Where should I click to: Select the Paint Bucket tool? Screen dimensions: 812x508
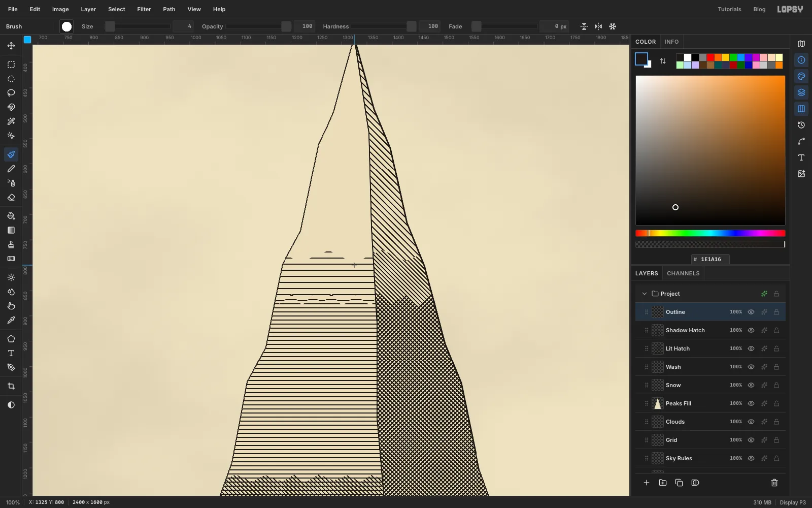(11, 216)
